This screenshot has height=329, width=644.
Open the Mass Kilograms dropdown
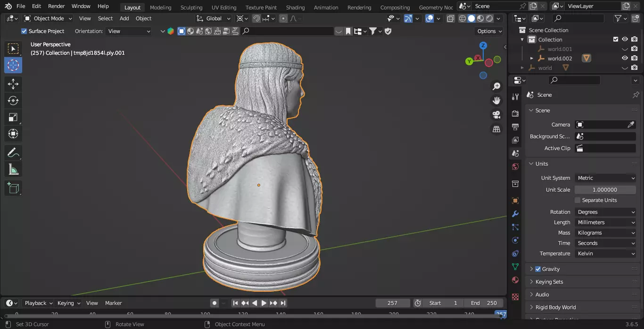pos(605,233)
